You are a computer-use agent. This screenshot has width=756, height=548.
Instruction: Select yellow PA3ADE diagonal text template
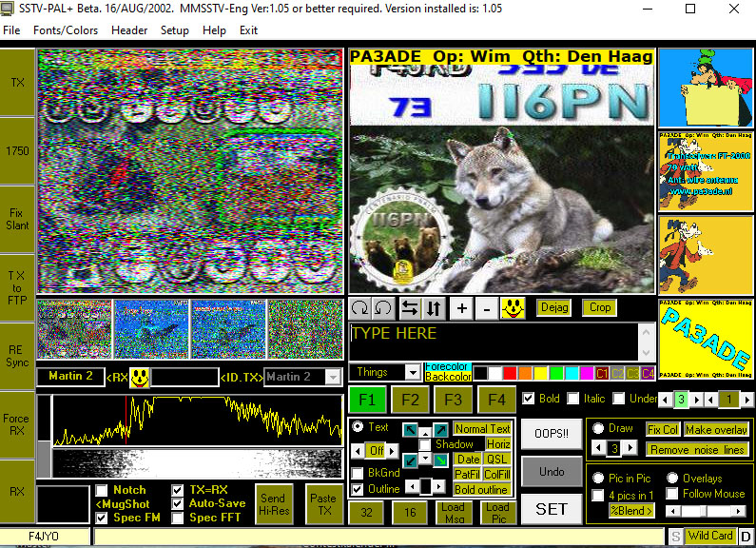706,339
